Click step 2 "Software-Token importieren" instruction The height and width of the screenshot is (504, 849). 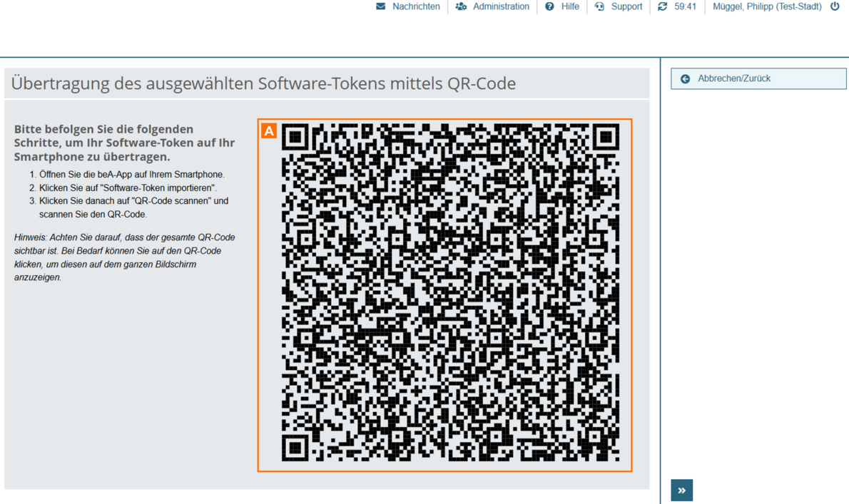pos(128,187)
